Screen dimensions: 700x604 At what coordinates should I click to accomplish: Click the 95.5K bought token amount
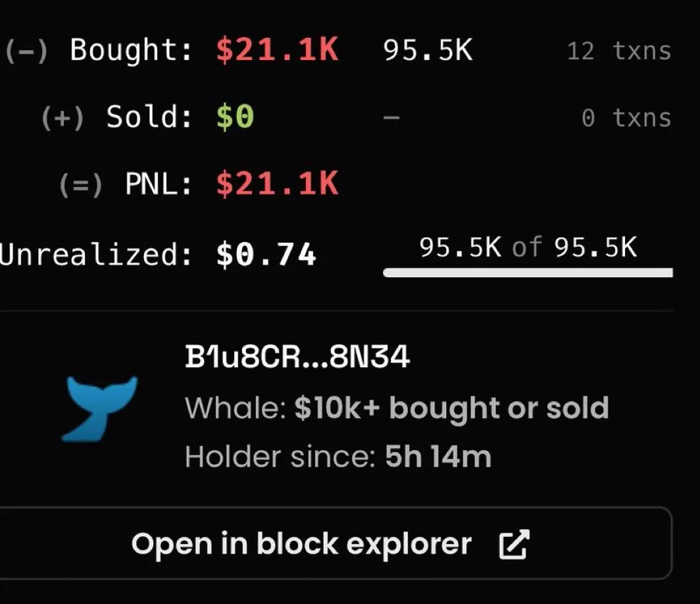[428, 51]
